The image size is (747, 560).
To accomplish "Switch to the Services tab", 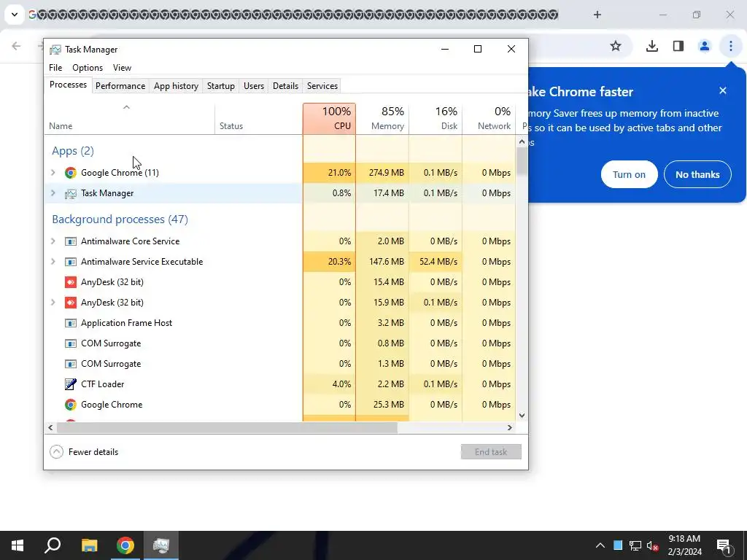I will pyautogui.click(x=322, y=86).
